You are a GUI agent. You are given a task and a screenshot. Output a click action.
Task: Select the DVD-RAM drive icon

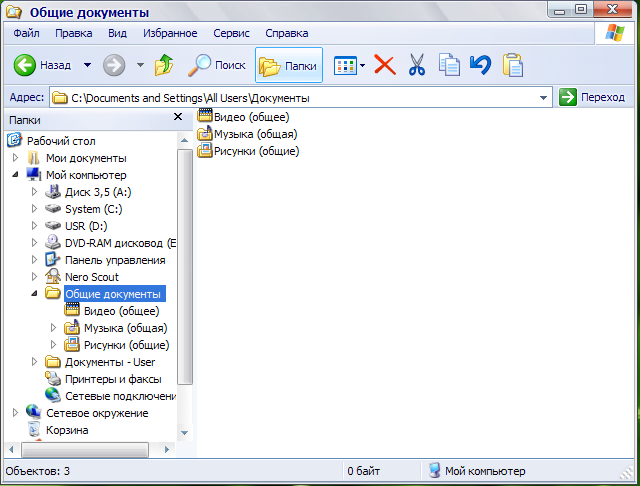(53, 242)
